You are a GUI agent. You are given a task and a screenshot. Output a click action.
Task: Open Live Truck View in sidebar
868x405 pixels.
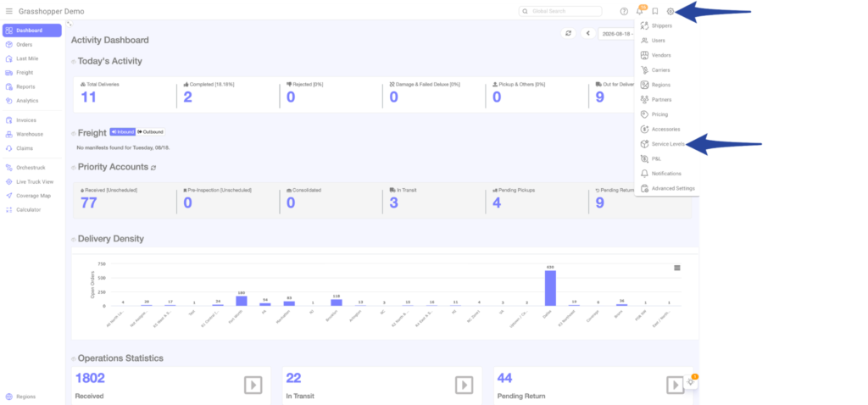coord(31,181)
